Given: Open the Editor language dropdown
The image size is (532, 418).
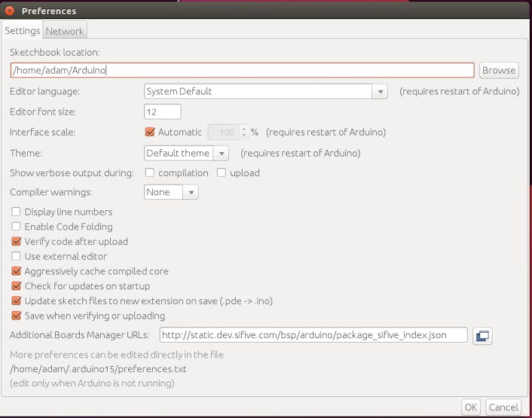Looking at the screenshot, I should coord(266,92).
